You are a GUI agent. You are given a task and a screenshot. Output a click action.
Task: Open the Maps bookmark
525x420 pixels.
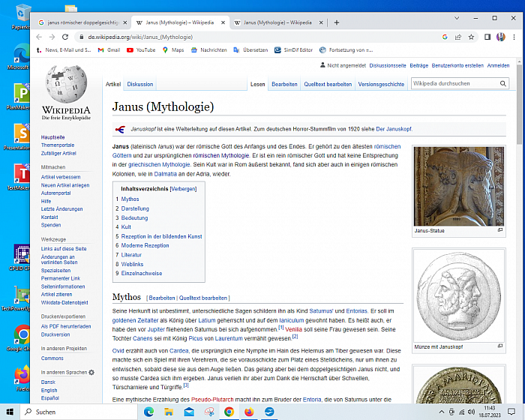tap(173, 50)
